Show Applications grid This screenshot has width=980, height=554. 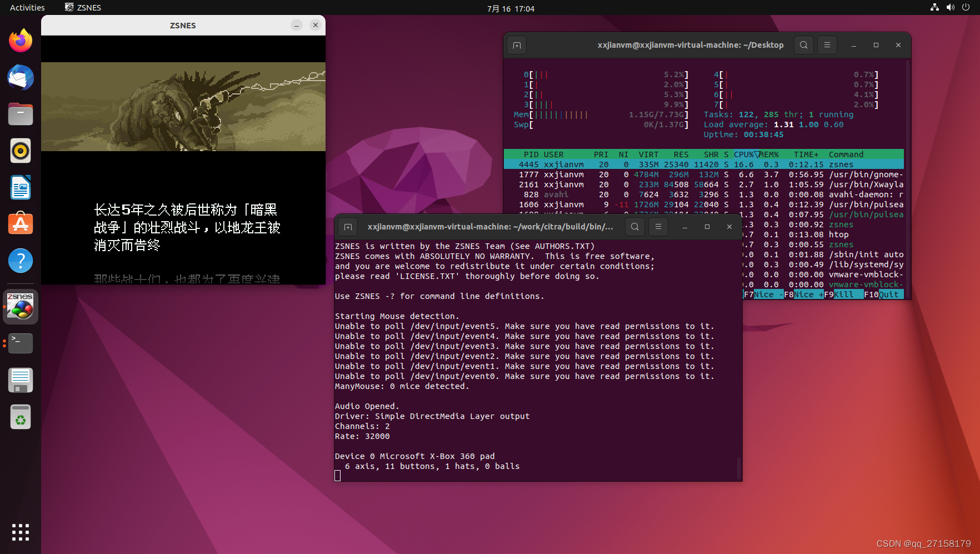click(21, 532)
